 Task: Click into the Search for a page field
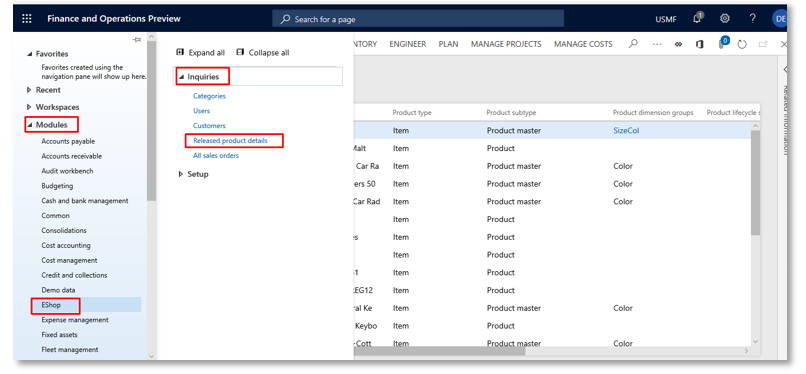click(x=418, y=19)
